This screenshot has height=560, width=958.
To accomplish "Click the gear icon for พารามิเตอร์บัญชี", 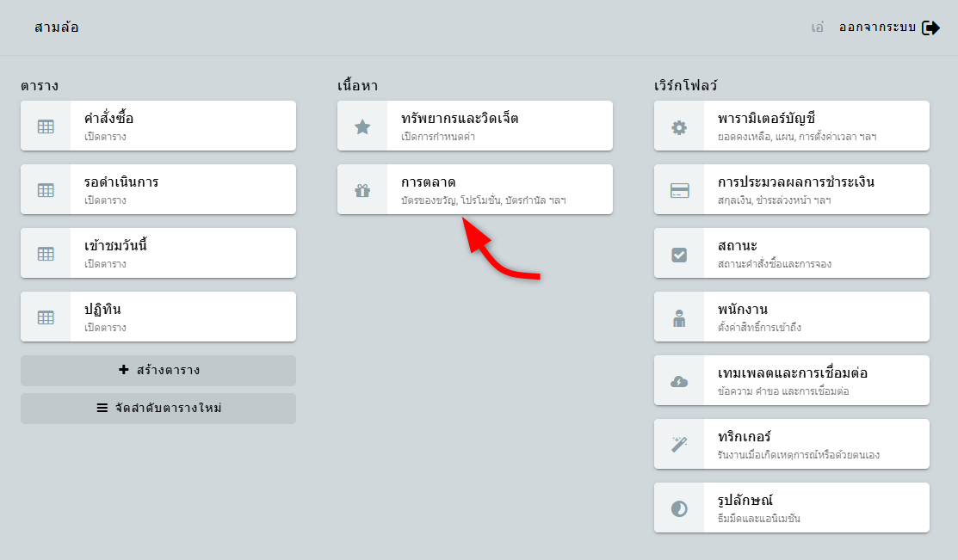I will coord(679,126).
